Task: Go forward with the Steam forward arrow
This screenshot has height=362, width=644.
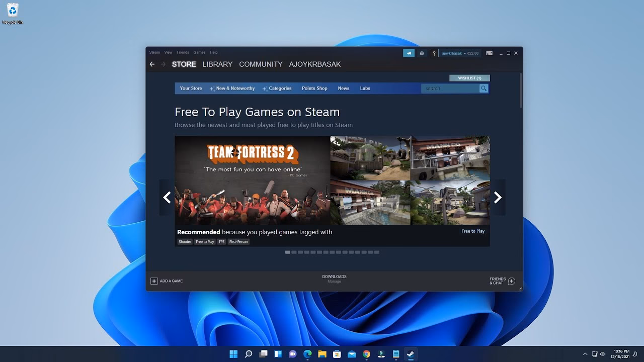Action: [163, 64]
